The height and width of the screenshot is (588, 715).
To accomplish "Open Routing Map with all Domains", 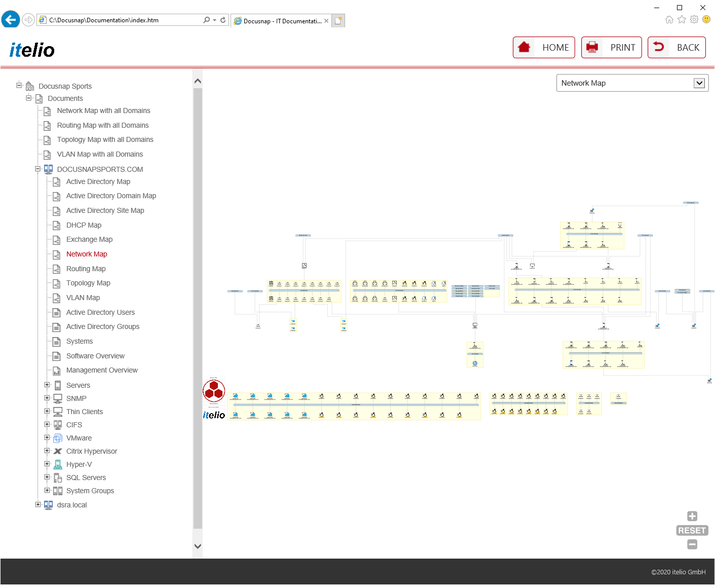I will pyautogui.click(x=103, y=125).
